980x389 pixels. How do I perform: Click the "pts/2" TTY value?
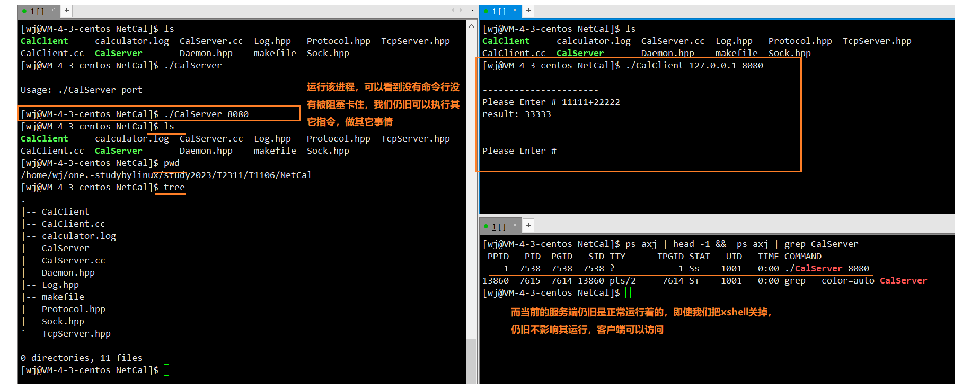pos(623,280)
